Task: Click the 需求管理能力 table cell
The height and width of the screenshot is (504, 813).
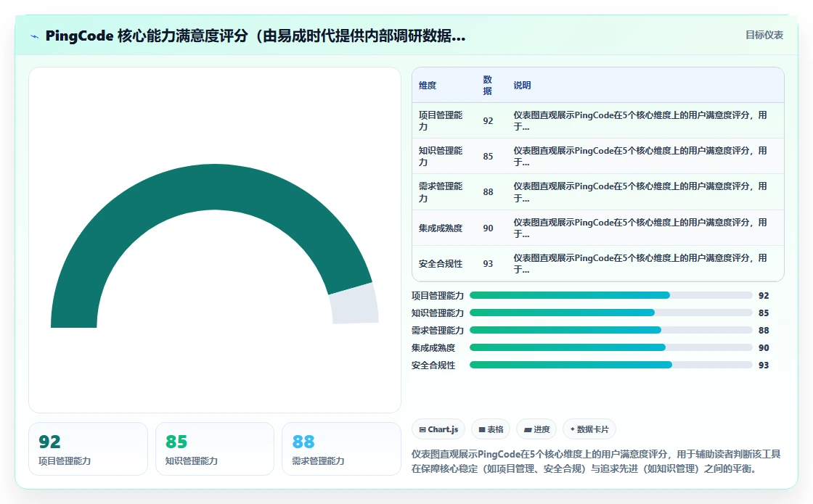Action: (441, 191)
